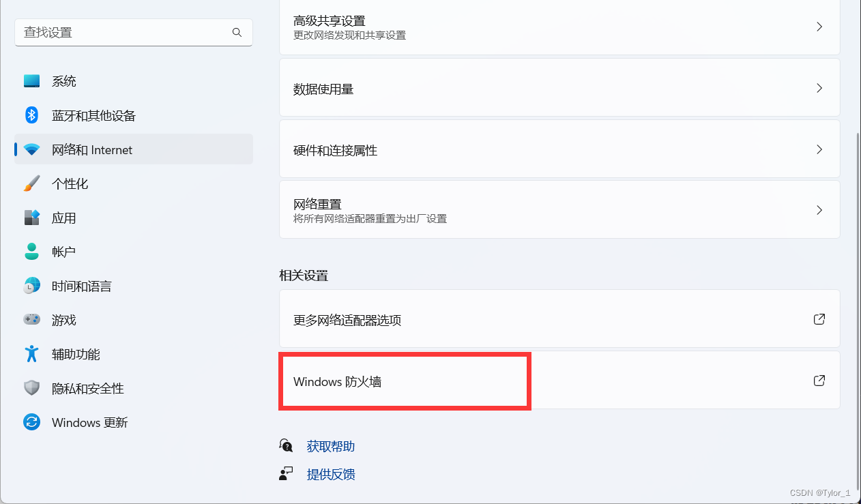The width and height of the screenshot is (861, 504).
Task: Open Windows 防火墙 settings
Action: [x=404, y=381]
